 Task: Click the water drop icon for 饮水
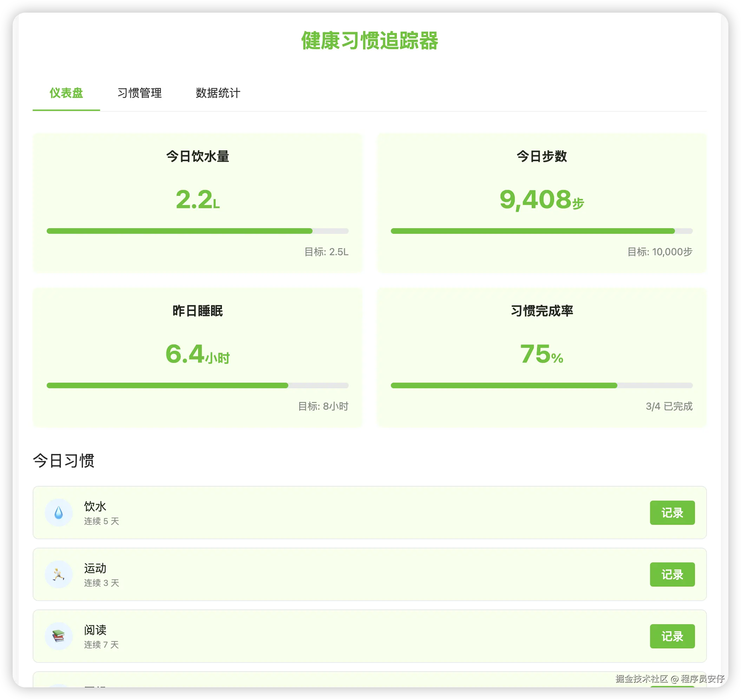[x=59, y=512]
